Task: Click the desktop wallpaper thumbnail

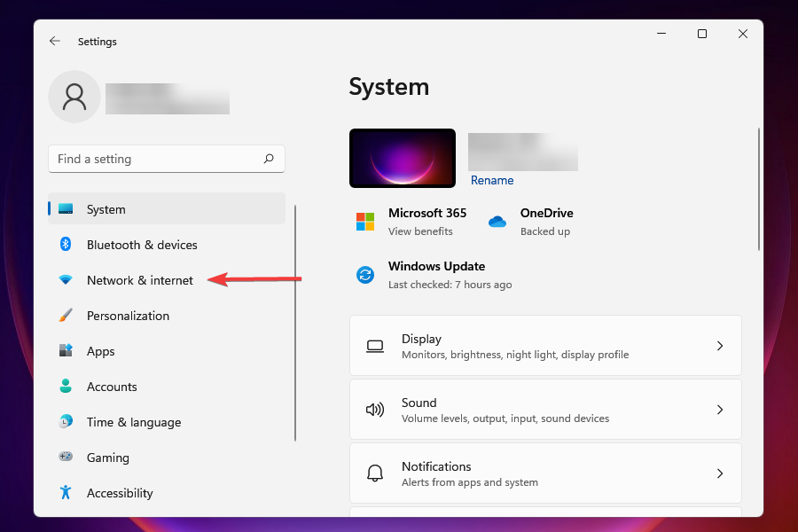Action: [403, 159]
